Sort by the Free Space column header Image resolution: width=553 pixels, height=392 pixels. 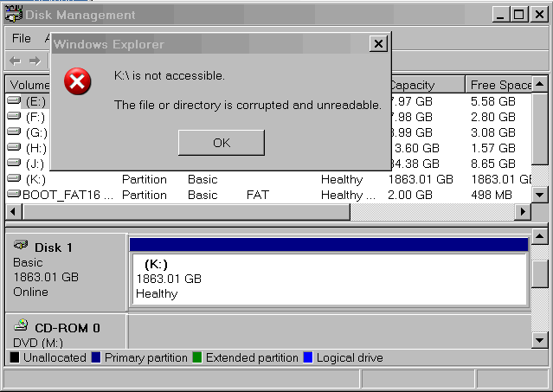click(498, 85)
